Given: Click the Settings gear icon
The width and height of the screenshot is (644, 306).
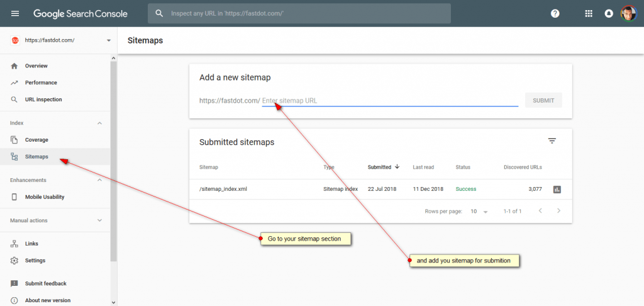Looking at the screenshot, I should 14,260.
